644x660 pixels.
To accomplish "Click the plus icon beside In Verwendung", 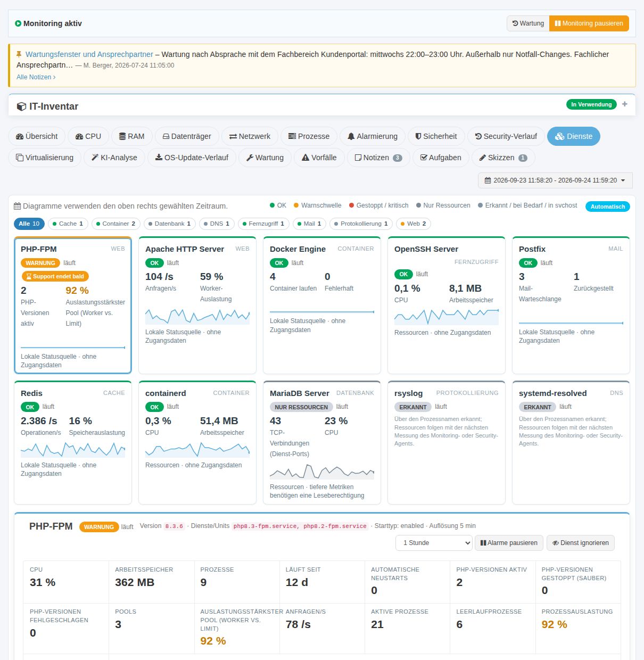I will 625,104.
